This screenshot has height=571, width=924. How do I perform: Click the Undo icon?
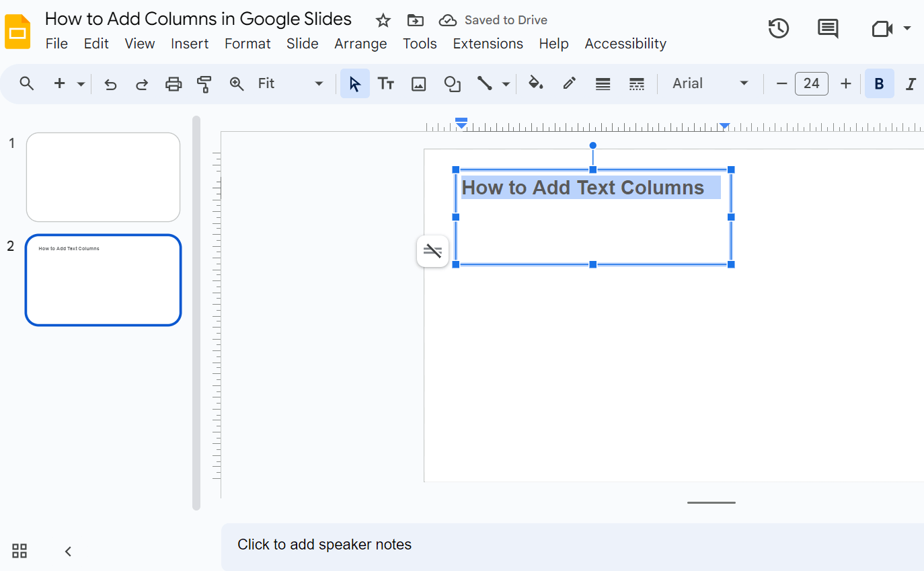pyautogui.click(x=110, y=83)
